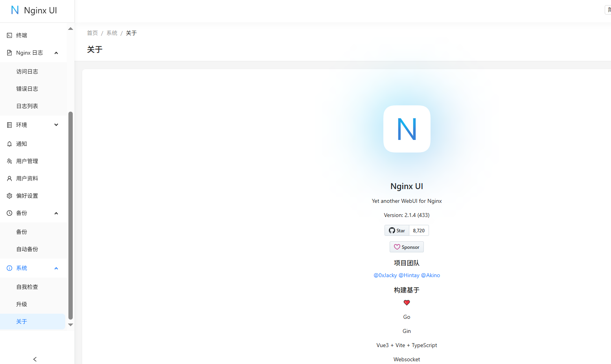Click the sidebar scrollbar up arrow

tap(71, 29)
